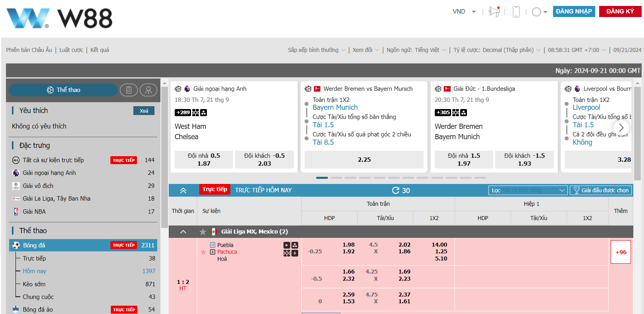
Task: Click the Xoá button next to Yêu thích
Action: 144,111
